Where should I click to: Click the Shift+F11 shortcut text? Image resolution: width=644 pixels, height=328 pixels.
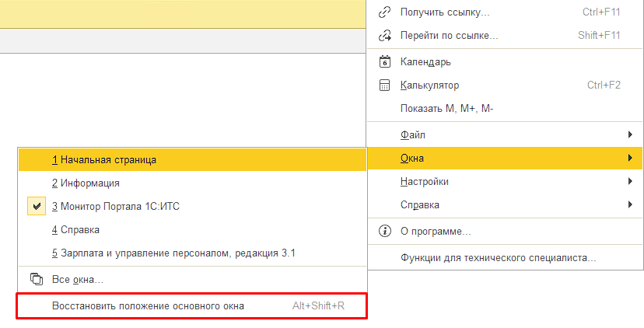coord(599,36)
